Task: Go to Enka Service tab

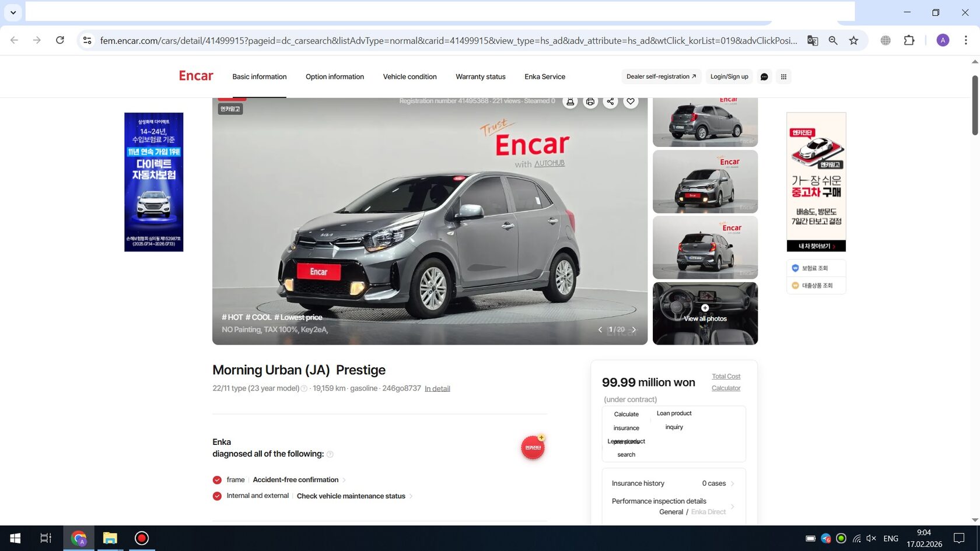Action: (545, 76)
